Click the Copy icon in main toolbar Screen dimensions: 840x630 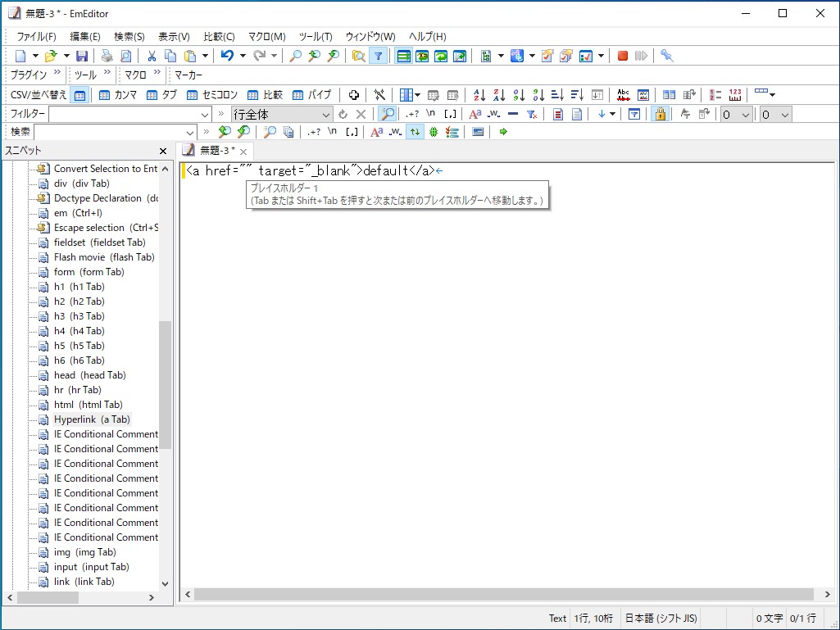pyautogui.click(x=170, y=56)
